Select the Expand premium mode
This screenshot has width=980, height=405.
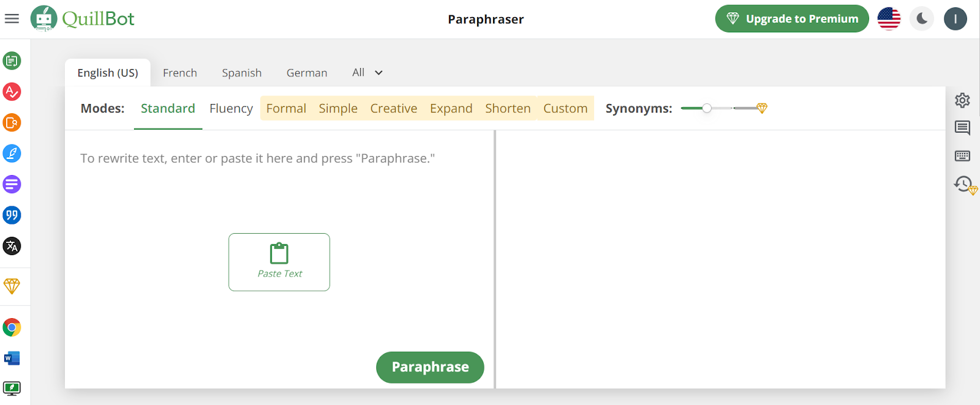click(x=451, y=108)
